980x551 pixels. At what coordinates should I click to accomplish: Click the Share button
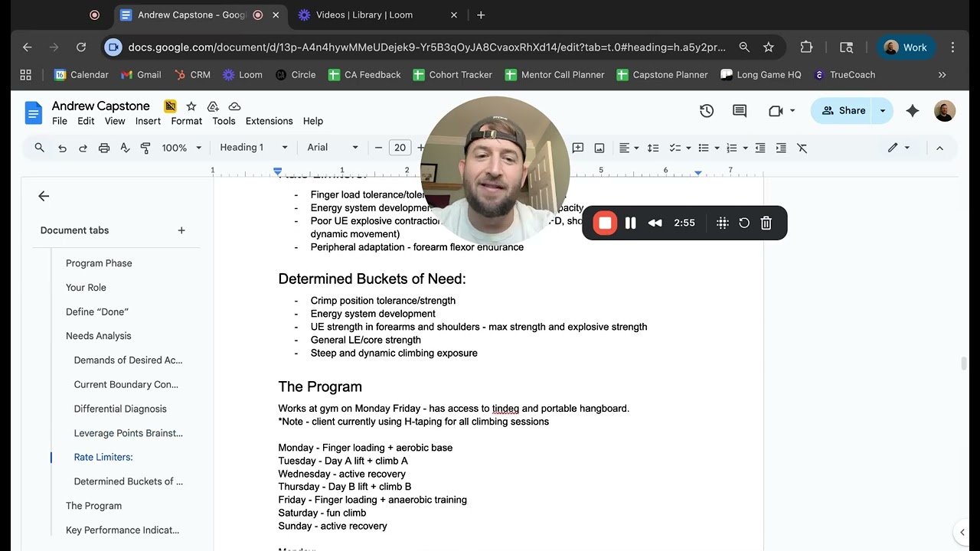tap(844, 111)
